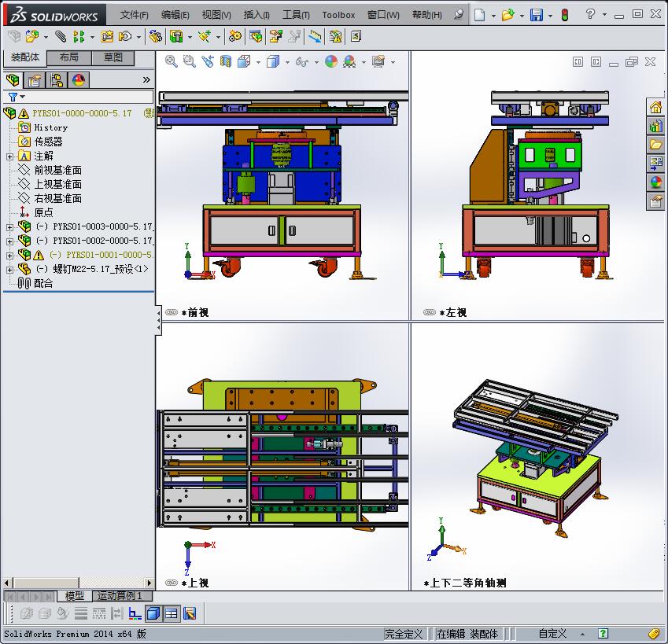This screenshot has height=644, width=668.
Task: Click the Reference Geometry icon
Action: point(205,37)
